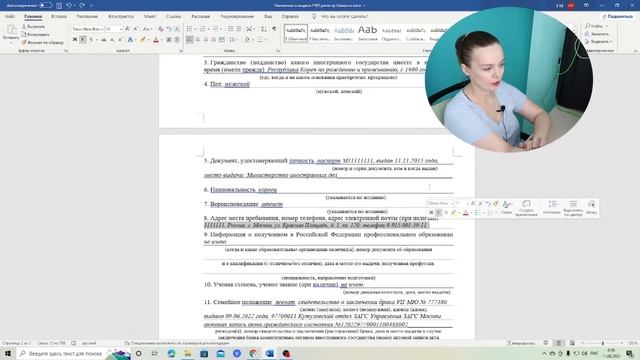
Task: Decrease font size with ribbon shrink button
Action: pyautogui.click(x=136, y=29)
